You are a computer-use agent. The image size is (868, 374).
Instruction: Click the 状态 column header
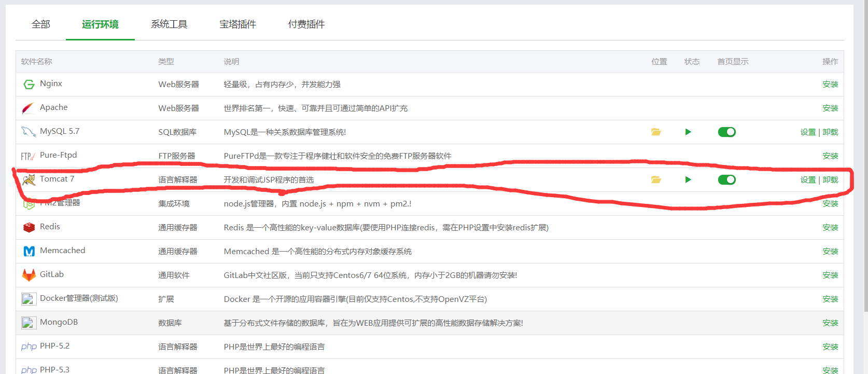tap(692, 62)
